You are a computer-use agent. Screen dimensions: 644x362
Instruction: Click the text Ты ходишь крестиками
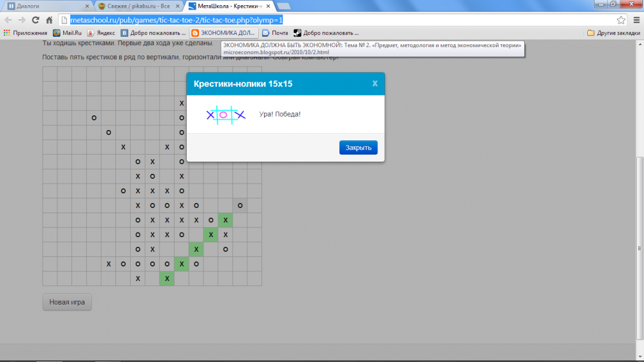click(79, 43)
